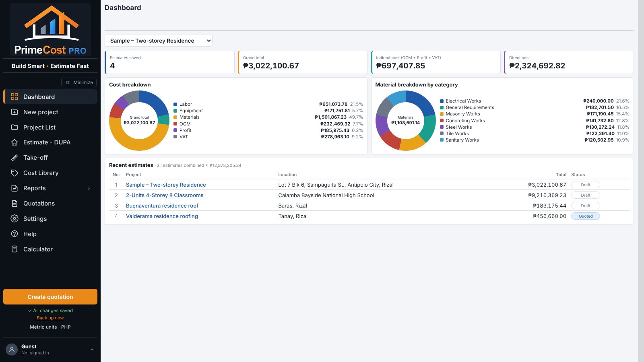Open Sample – Two-storey Residence estimate link
The height and width of the screenshot is (362, 644).
166,185
